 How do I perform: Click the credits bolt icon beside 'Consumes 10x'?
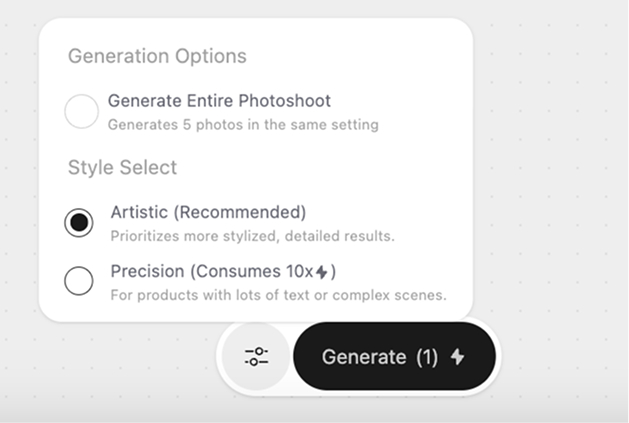322,272
